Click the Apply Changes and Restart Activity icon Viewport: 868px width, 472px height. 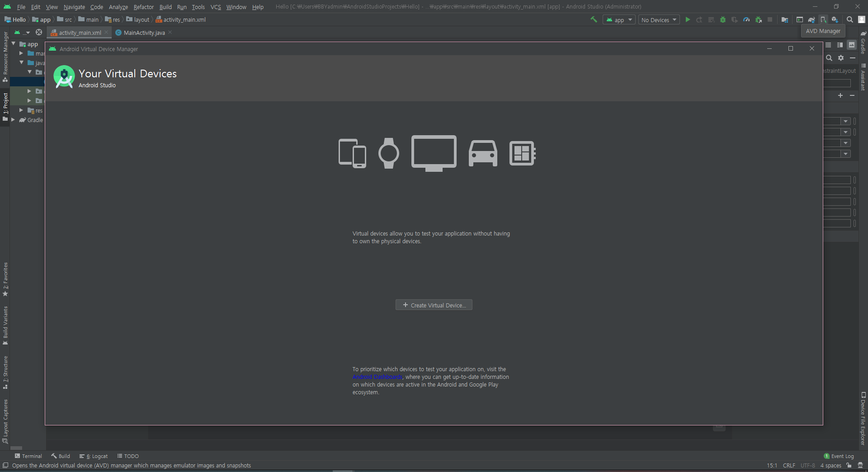coord(699,19)
